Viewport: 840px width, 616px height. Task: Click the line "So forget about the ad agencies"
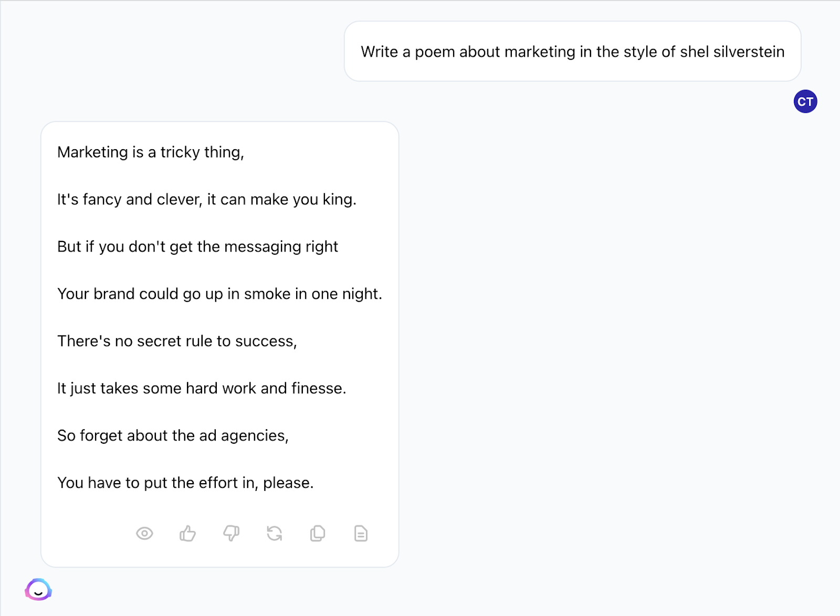[173, 436]
